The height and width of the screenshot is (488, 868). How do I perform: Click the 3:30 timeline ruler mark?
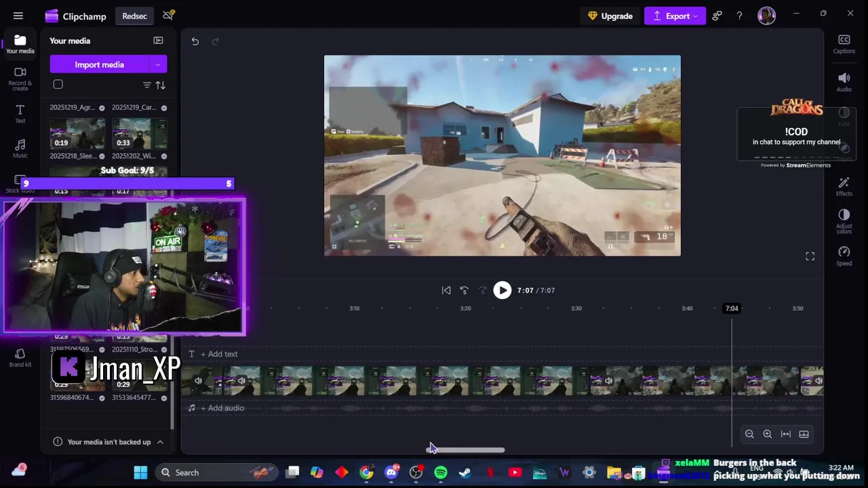click(576, 308)
